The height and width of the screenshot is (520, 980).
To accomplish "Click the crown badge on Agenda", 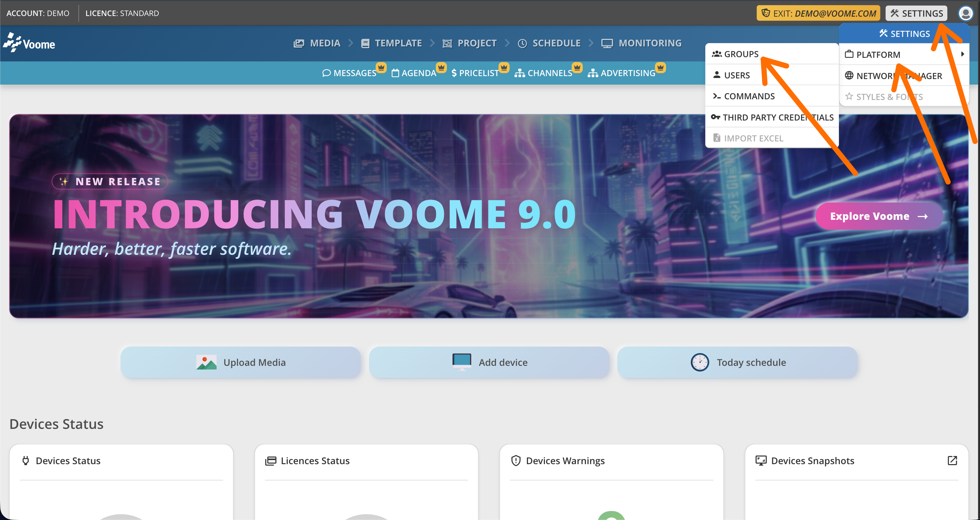I will click(x=441, y=67).
